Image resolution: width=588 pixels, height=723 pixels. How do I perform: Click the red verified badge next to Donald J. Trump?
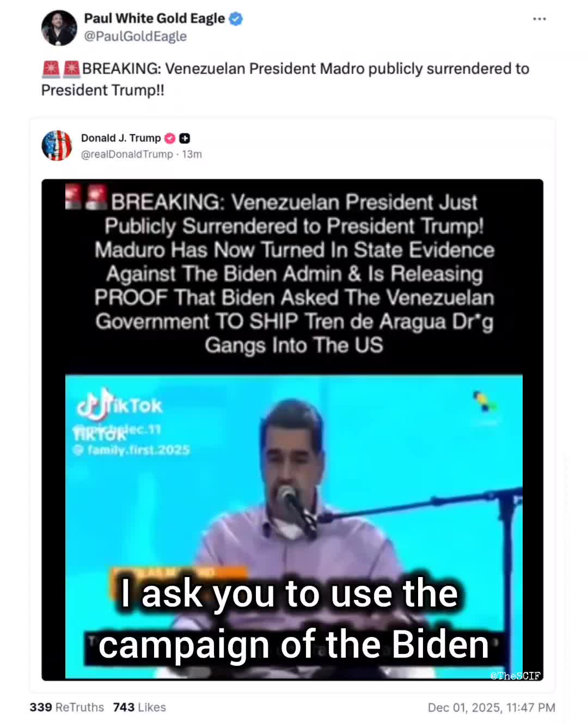click(x=170, y=138)
